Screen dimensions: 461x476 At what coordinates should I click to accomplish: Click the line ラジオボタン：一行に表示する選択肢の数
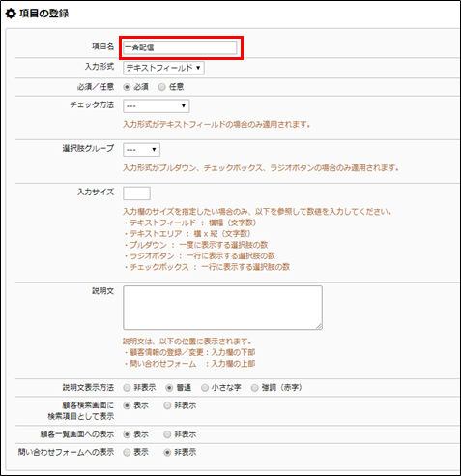coord(199,256)
